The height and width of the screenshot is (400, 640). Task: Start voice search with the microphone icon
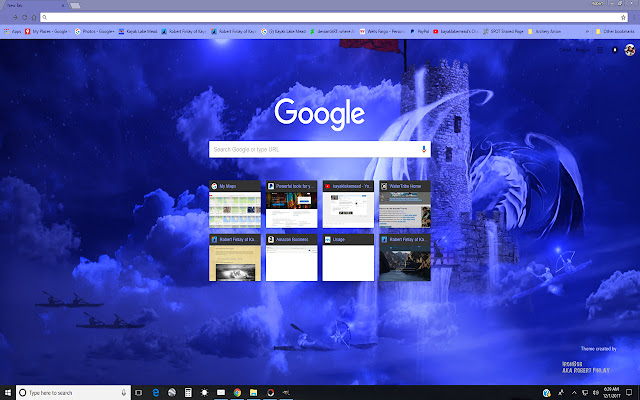pos(424,149)
